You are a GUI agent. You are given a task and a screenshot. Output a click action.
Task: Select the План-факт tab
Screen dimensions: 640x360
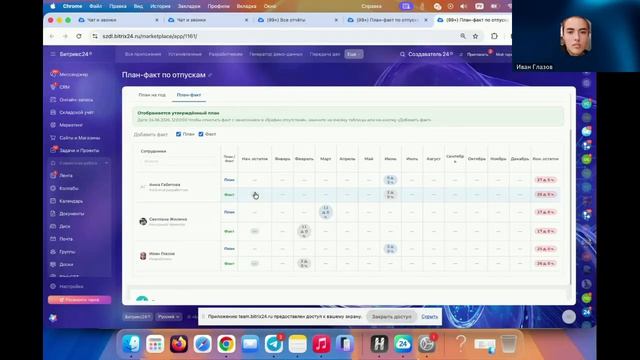click(189, 95)
